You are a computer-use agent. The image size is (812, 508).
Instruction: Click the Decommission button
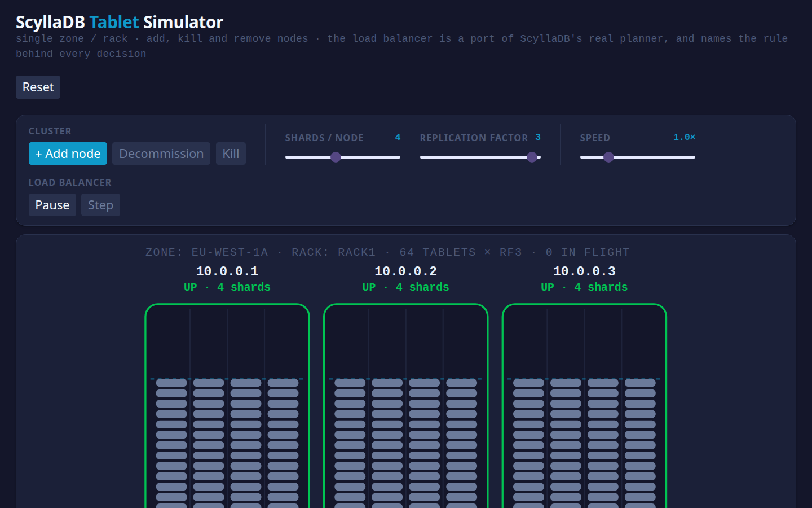pos(161,154)
